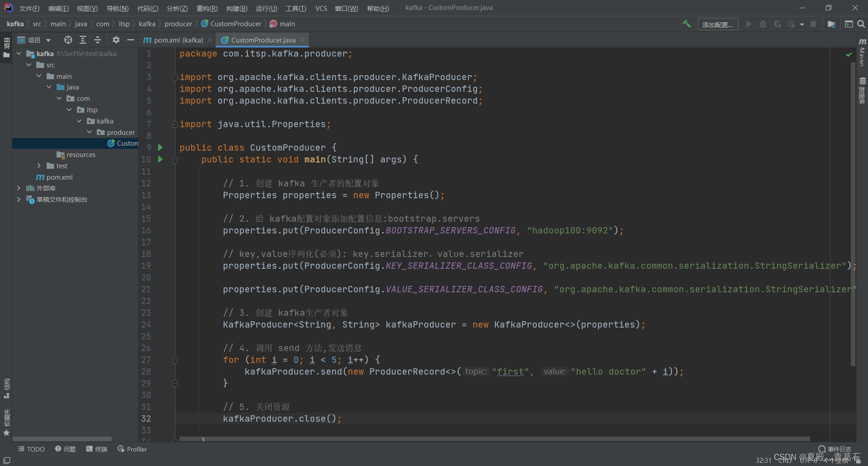Image resolution: width=868 pixels, height=466 pixels.
Task: Fold the main method at line 10
Action: tap(175, 160)
